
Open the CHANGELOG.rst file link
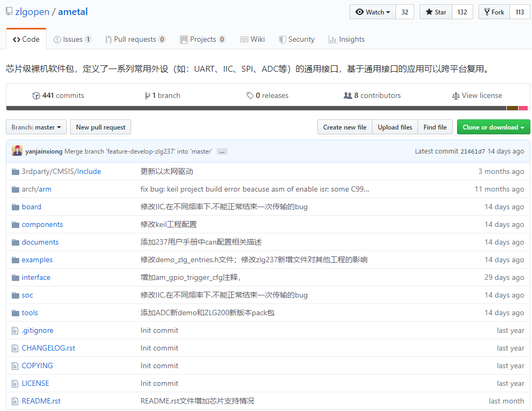pyautogui.click(x=49, y=348)
